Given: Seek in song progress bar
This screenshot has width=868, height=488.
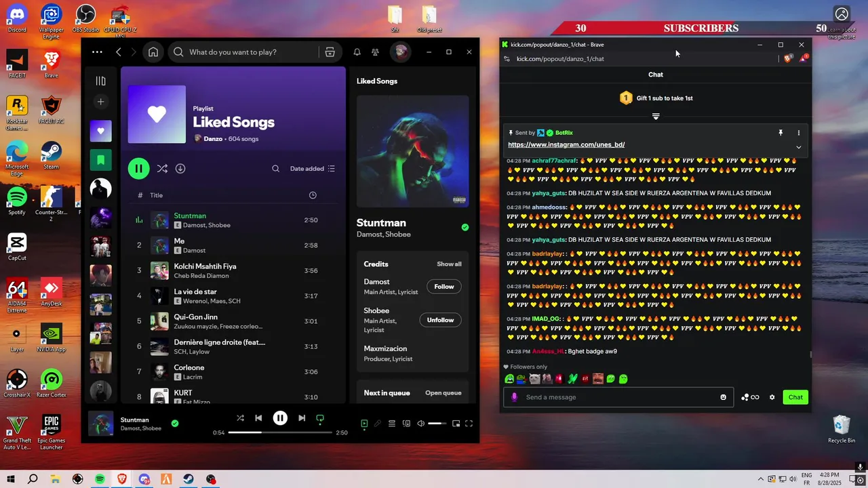Looking at the screenshot, I should pyautogui.click(x=280, y=432).
